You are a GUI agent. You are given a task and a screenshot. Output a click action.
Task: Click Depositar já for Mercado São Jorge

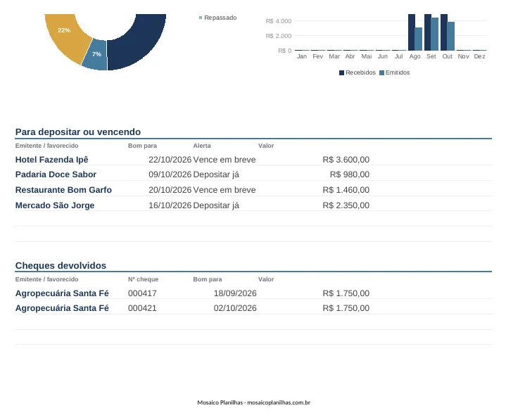click(216, 205)
